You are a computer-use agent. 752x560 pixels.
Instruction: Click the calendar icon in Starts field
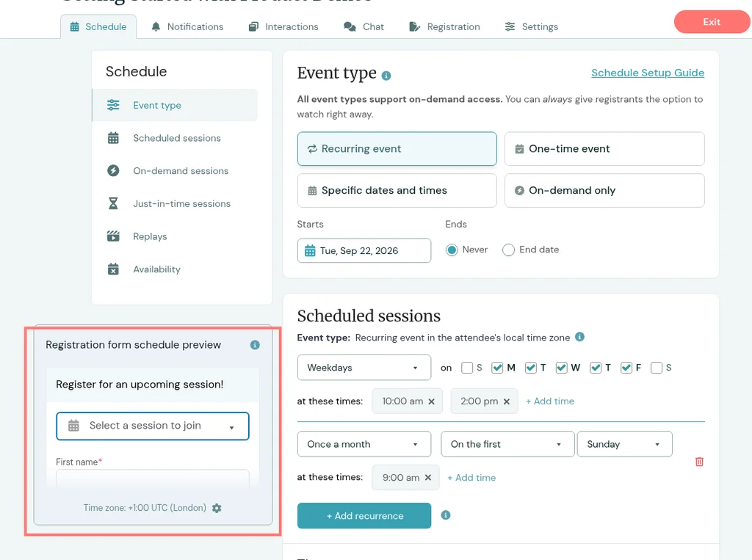point(310,251)
